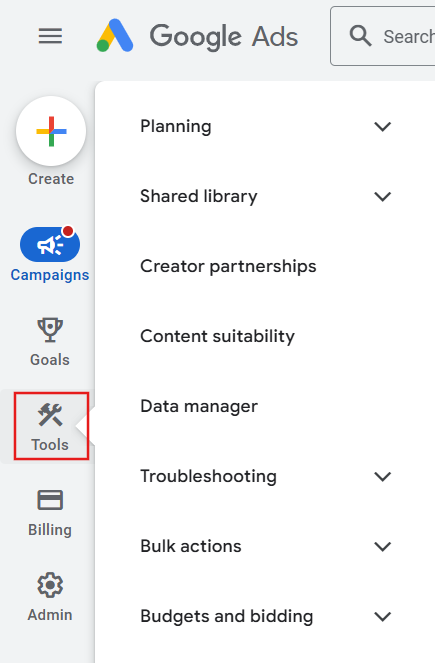This screenshot has width=435, height=663.
Task: Open Creator partnerships menu item
Action: [x=228, y=267]
